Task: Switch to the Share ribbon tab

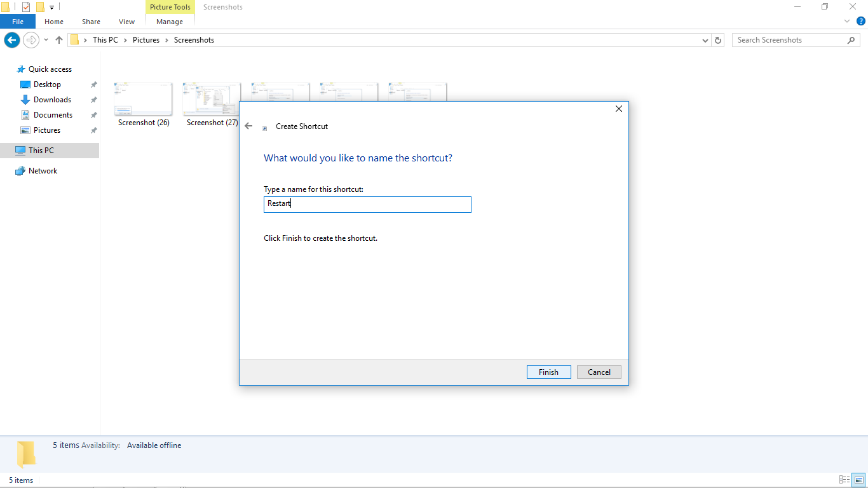Action: tap(91, 22)
